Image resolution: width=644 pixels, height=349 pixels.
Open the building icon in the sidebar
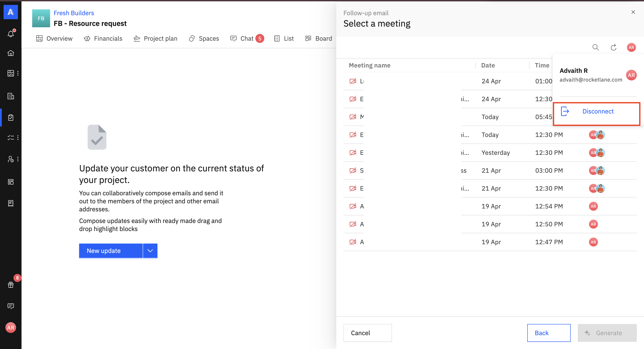pos(11,96)
